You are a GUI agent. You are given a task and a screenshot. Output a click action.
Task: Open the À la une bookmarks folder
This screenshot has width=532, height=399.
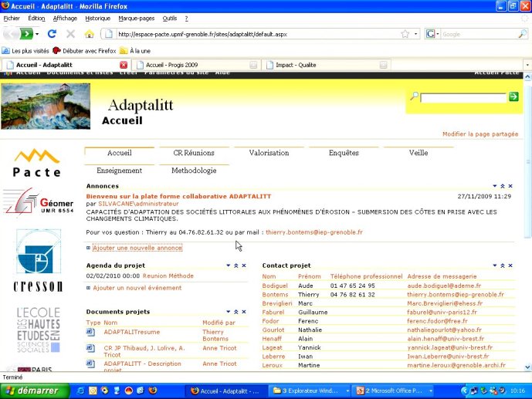pyautogui.click(x=135, y=51)
